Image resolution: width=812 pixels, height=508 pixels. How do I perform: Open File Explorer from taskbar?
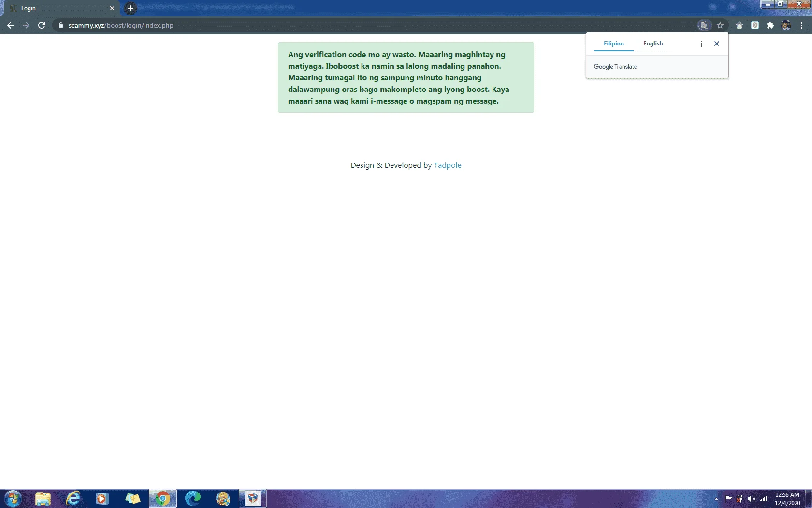click(x=43, y=498)
